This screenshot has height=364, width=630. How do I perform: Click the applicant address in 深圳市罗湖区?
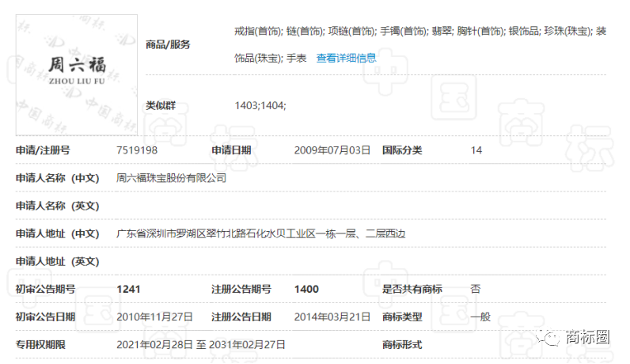[x=260, y=233]
